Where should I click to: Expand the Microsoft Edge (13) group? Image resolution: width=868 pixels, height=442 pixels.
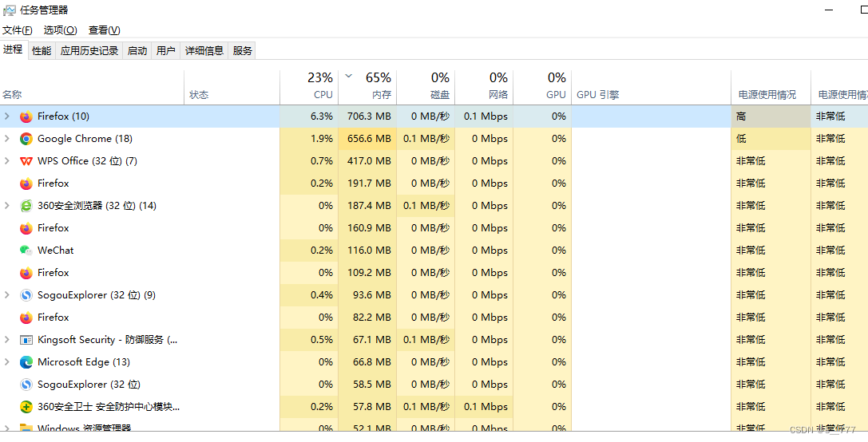point(6,361)
